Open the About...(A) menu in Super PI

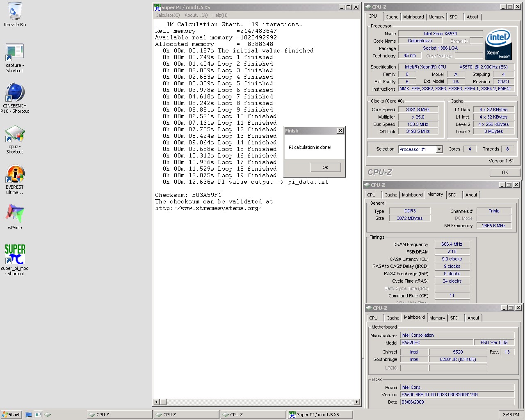(196, 15)
